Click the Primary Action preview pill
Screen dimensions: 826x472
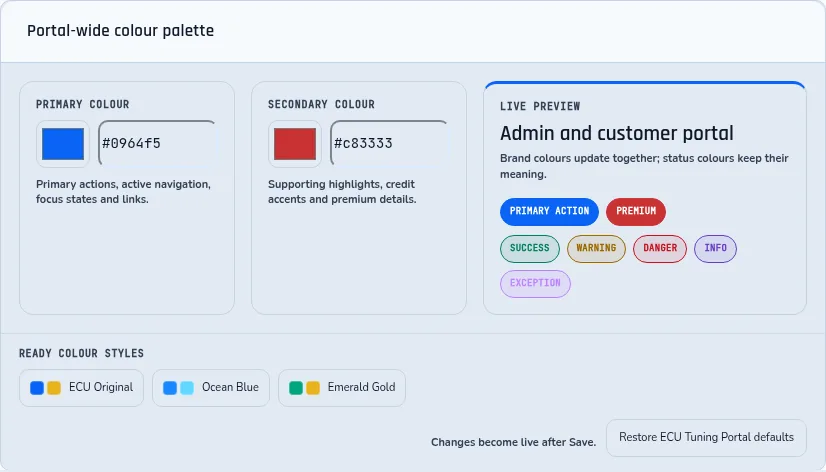(549, 211)
